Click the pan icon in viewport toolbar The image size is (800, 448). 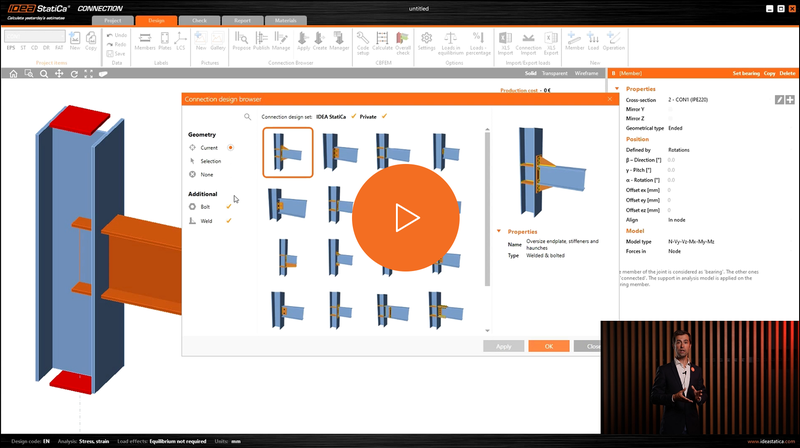coord(59,74)
